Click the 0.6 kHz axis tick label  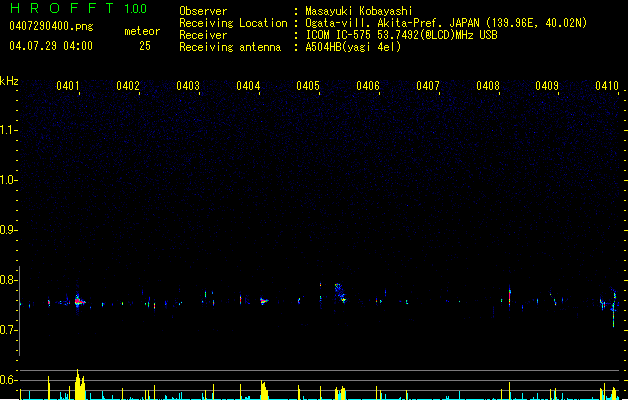[7, 380]
